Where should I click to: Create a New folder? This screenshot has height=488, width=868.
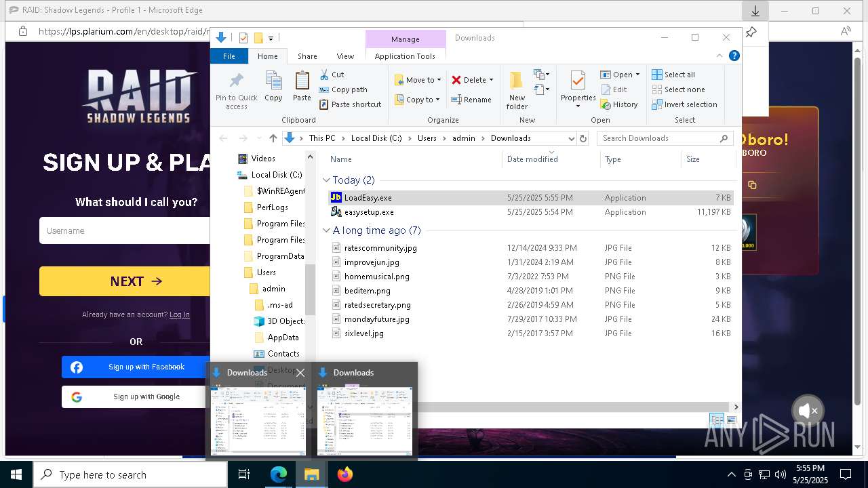point(517,89)
